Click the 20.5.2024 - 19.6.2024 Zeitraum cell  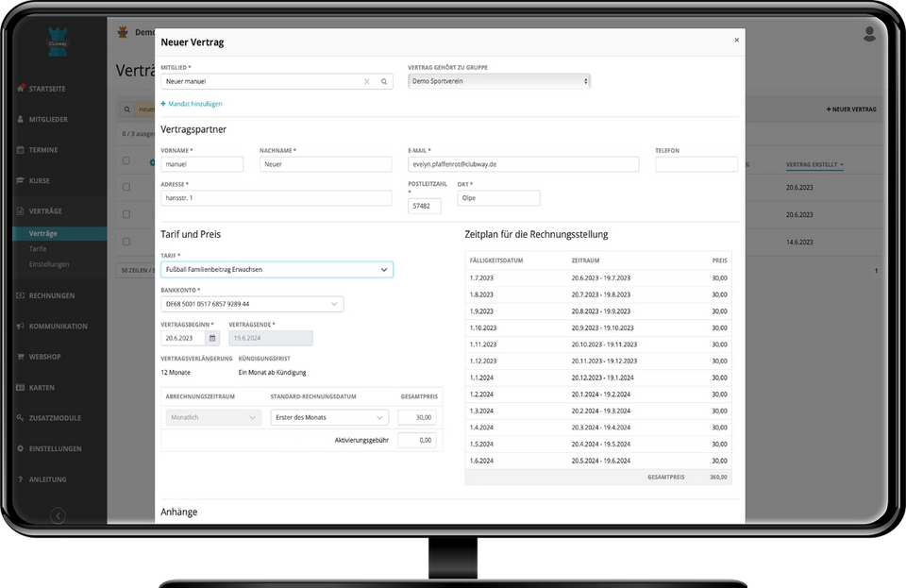tap(601, 461)
